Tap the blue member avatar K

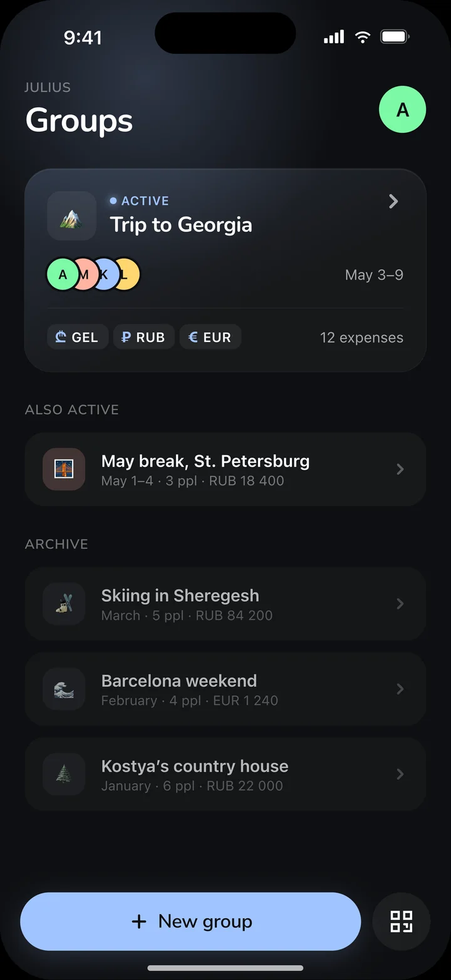[x=105, y=274]
